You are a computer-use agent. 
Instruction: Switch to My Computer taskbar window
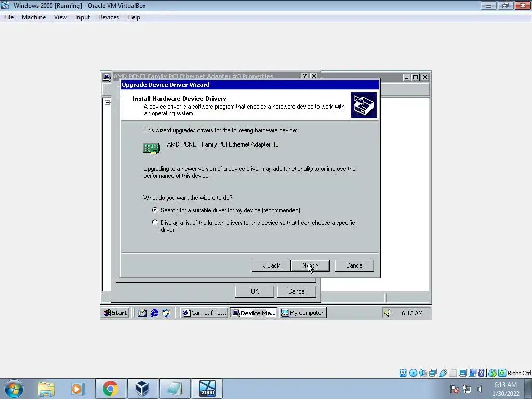click(x=303, y=313)
